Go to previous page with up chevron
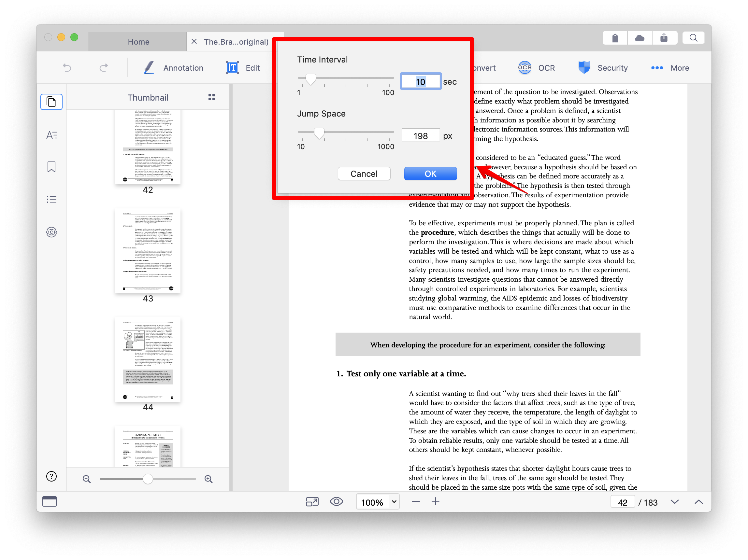748x560 pixels. pos(698,502)
